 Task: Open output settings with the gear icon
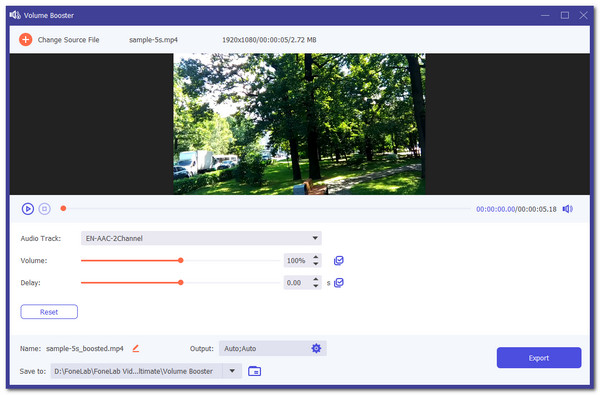coord(316,349)
